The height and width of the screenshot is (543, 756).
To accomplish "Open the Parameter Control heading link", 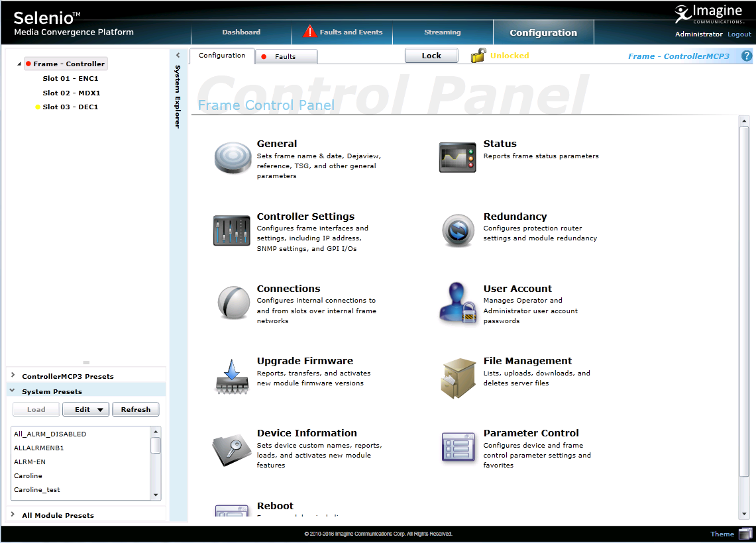I will [531, 433].
